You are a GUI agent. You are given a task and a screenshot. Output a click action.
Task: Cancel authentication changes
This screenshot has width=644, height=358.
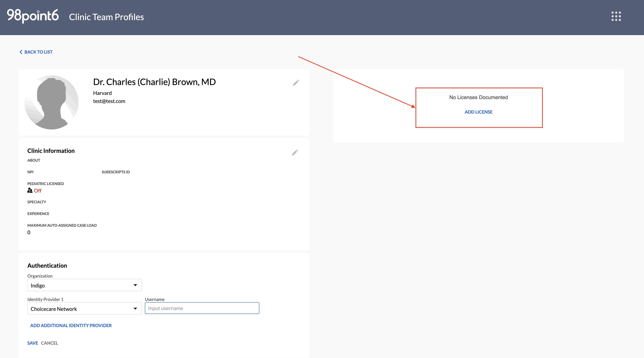coord(49,343)
